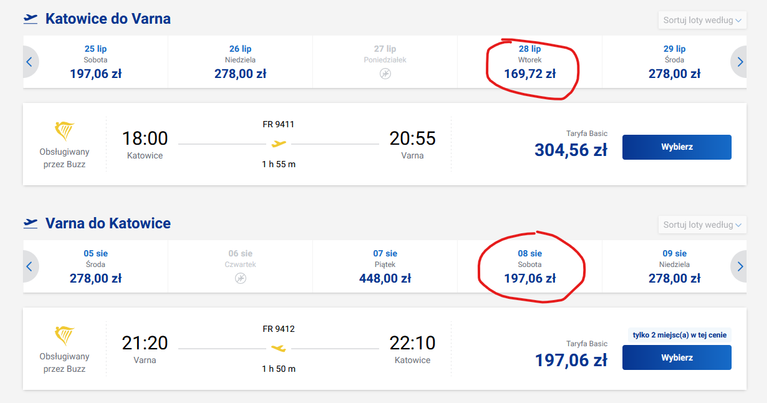Open Sortuj loty według dropdown for outbound flights
767x403 pixels.
[702, 20]
